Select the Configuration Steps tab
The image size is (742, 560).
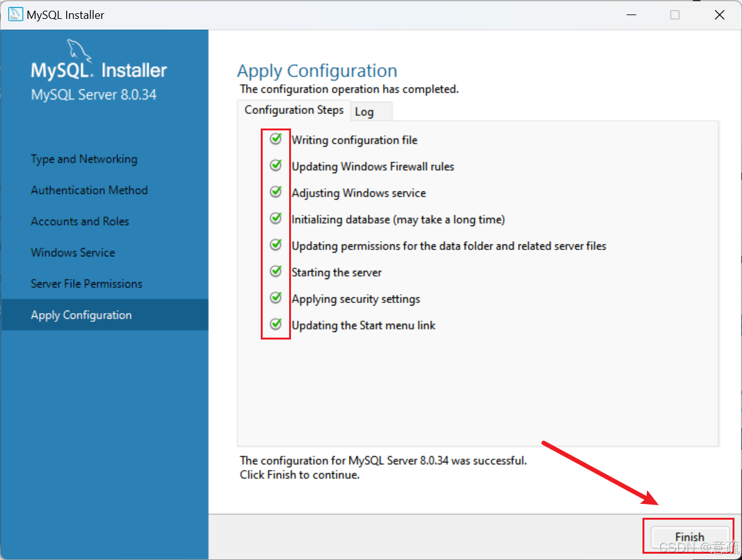click(294, 110)
